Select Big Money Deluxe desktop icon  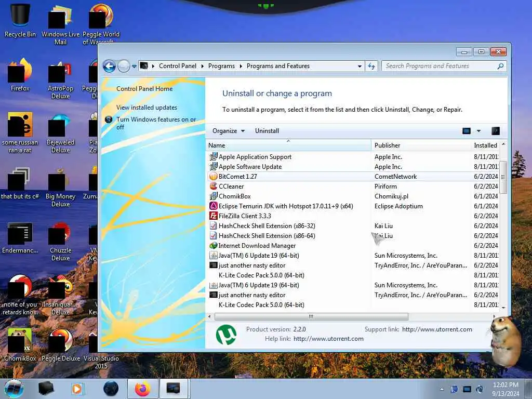coord(60,187)
